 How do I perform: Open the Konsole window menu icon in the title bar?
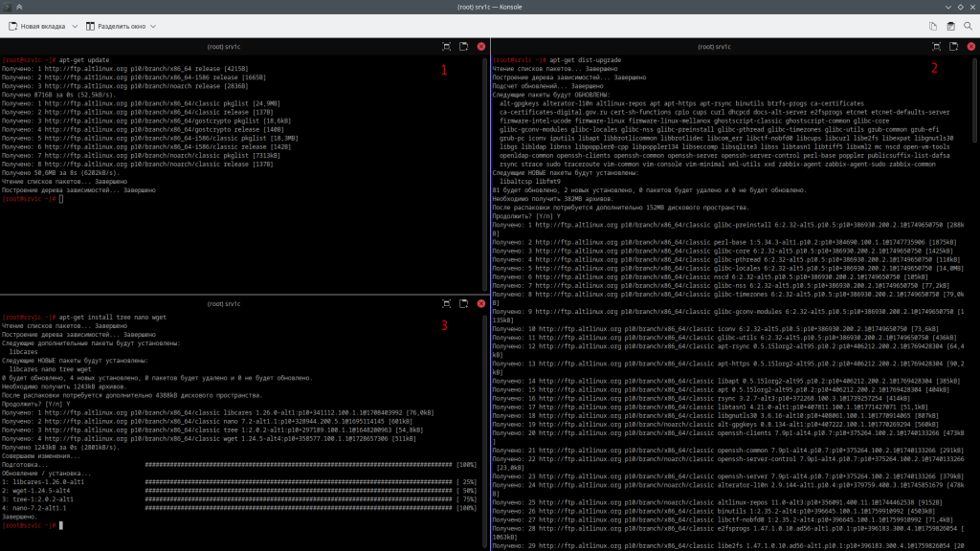point(8,7)
